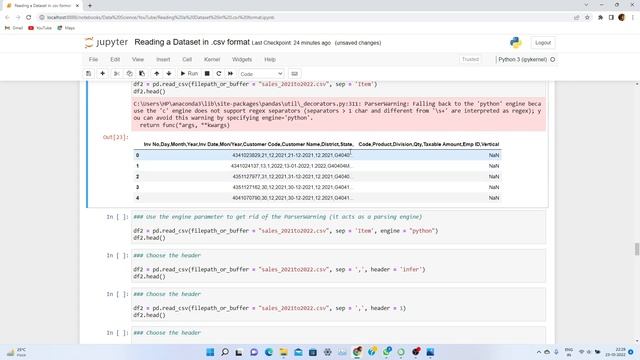Click the Jupyter logo

click(x=106, y=42)
